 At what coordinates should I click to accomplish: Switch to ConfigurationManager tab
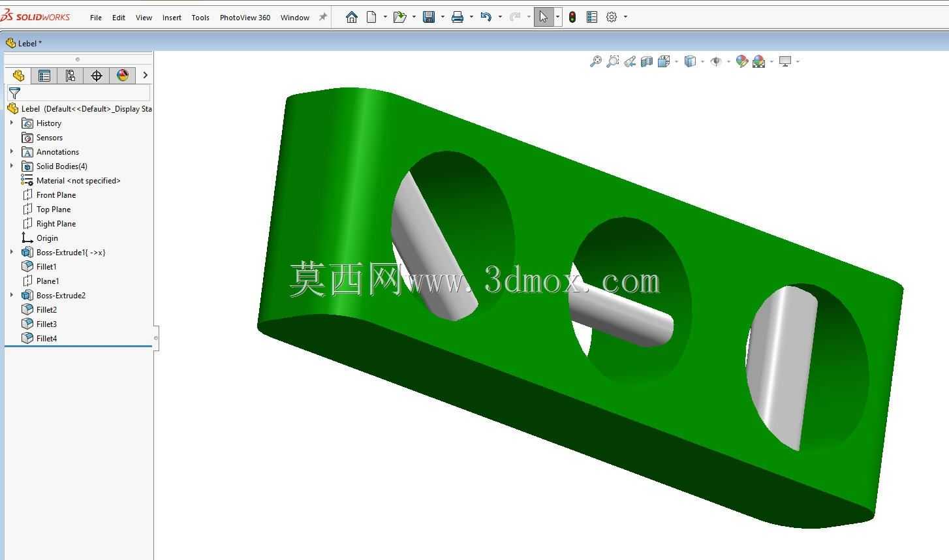(x=70, y=76)
